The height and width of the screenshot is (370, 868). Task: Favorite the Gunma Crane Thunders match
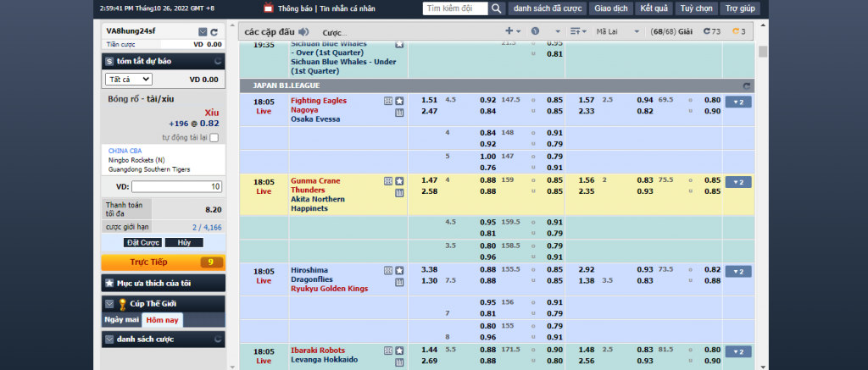(x=399, y=181)
